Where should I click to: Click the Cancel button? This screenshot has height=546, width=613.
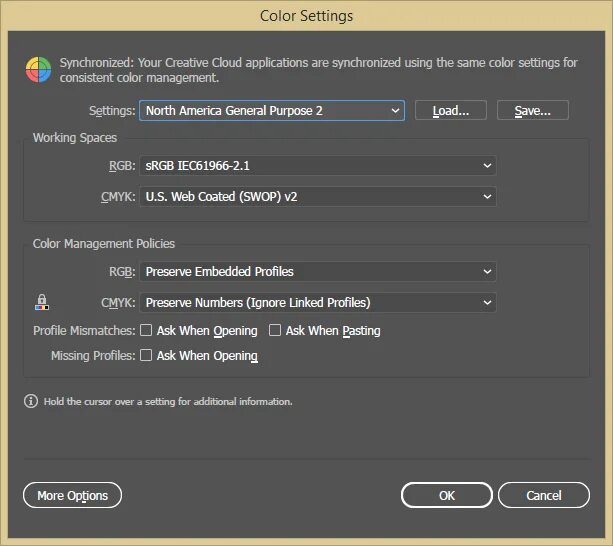[544, 495]
